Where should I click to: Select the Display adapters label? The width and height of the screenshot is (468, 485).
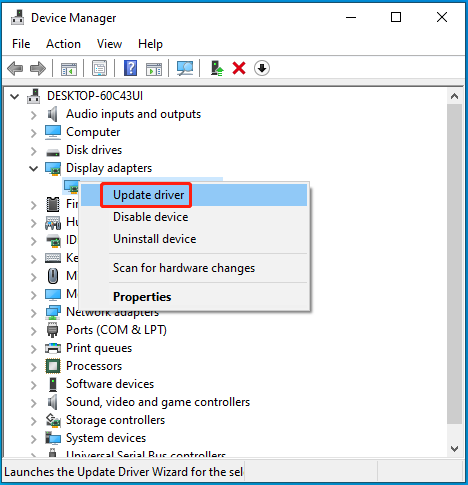coord(109,168)
